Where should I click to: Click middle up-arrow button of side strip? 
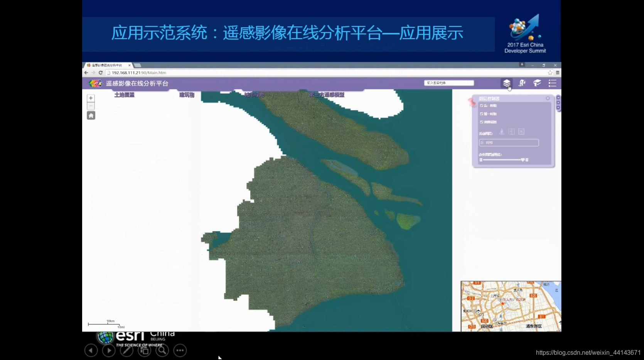coord(558,103)
